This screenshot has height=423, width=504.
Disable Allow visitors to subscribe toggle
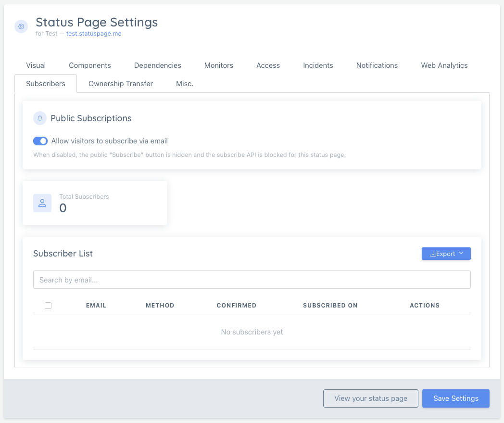point(40,141)
